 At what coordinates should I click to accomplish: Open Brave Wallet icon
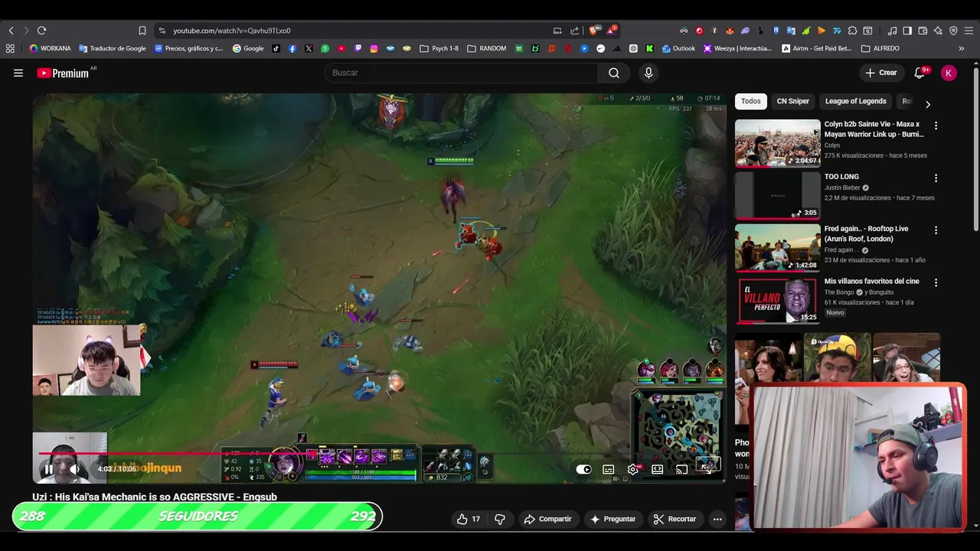tap(923, 31)
